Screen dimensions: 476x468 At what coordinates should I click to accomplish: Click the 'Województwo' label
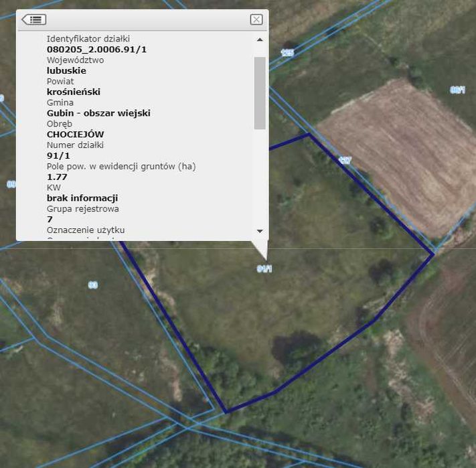click(75, 60)
